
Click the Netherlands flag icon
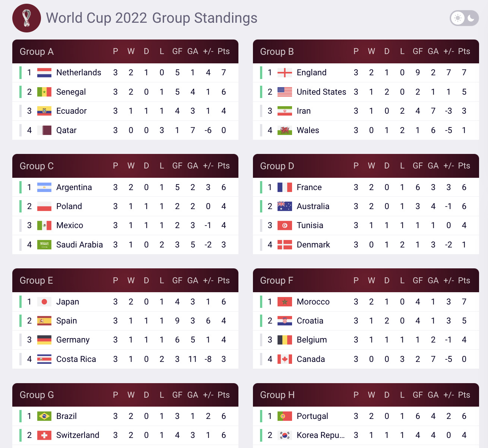point(44,73)
